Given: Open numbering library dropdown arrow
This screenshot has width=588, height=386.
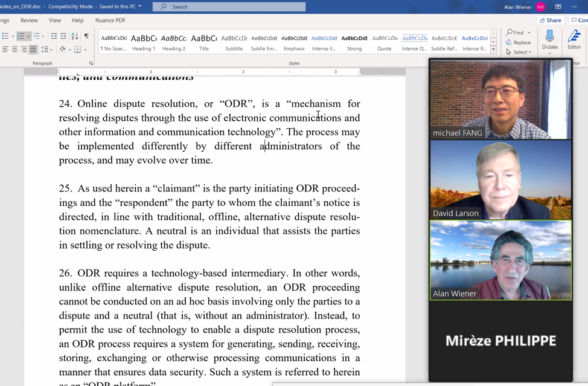Looking at the screenshot, I should pos(28,36).
